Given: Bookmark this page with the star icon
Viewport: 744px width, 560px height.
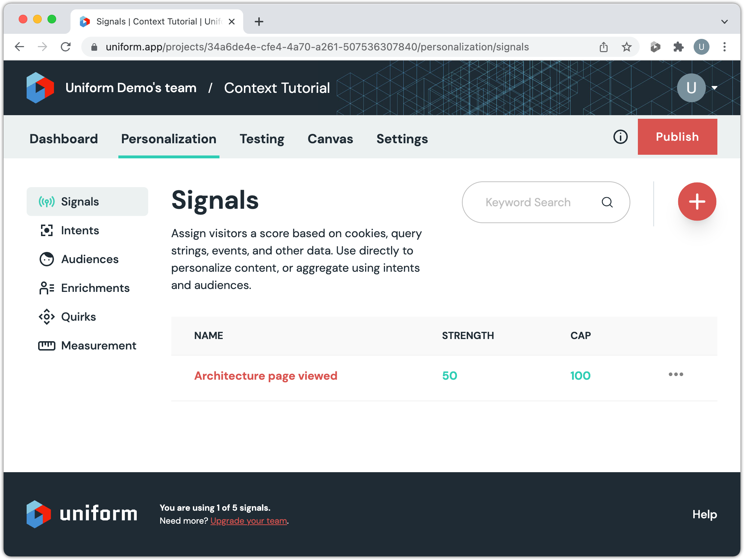Looking at the screenshot, I should point(626,47).
